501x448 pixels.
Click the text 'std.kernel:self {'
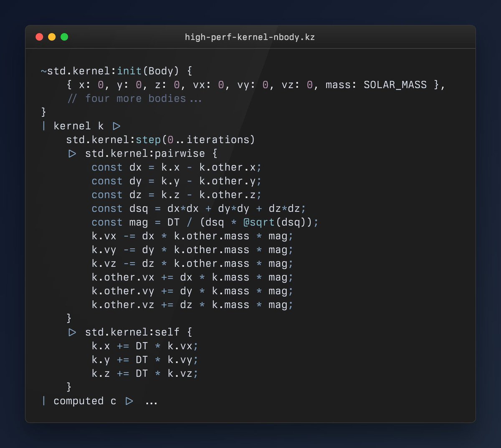[x=139, y=332]
